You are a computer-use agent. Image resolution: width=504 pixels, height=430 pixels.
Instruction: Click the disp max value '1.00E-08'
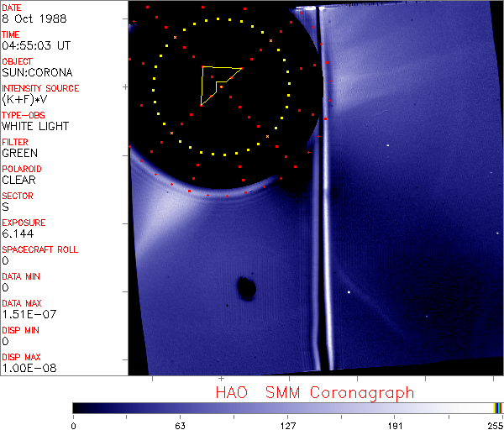[x=25, y=368]
